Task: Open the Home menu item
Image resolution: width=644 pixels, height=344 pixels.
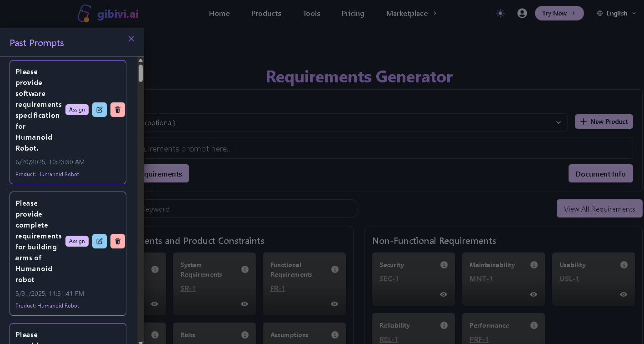Action: click(x=219, y=13)
